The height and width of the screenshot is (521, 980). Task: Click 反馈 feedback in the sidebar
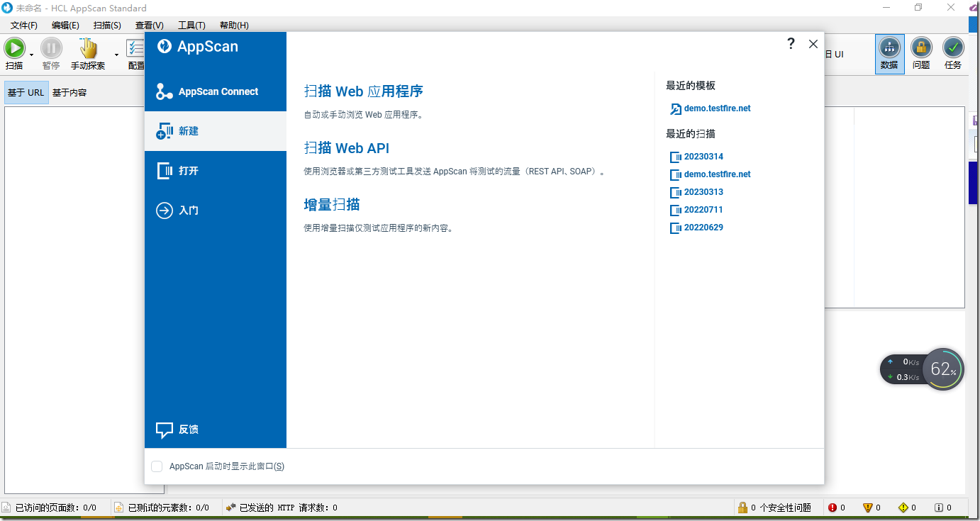tap(216, 430)
